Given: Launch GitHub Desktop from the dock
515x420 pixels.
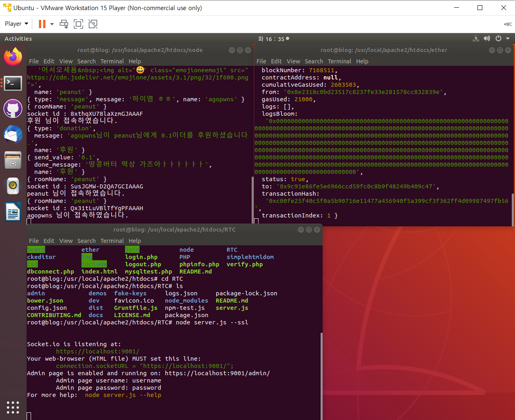Looking at the screenshot, I should click(13, 109).
